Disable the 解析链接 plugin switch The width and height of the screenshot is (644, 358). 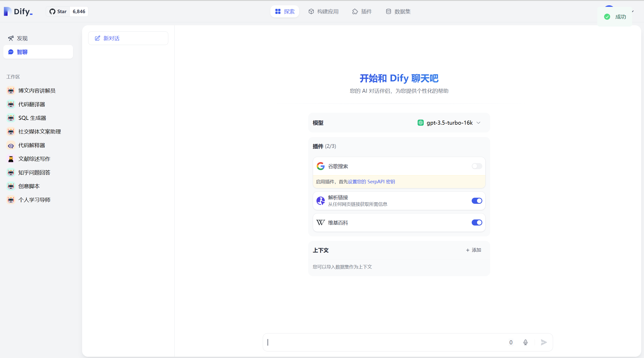tap(477, 201)
